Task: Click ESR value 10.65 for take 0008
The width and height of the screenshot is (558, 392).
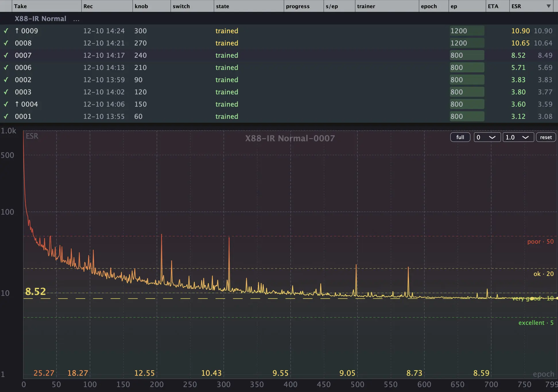Action: (x=520, y=43)
